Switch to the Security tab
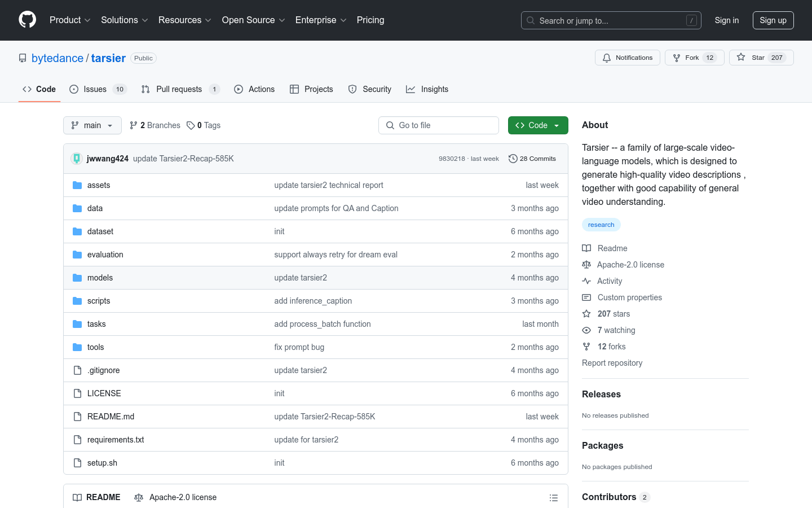 click(370, 89)
